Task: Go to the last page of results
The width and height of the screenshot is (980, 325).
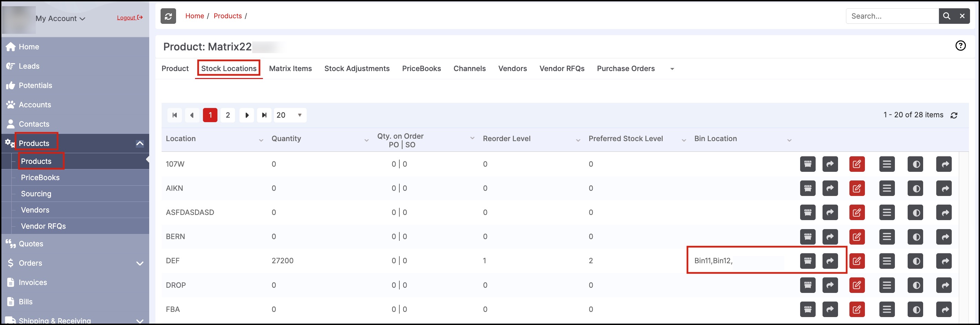Action: click(x=264, y=115)
